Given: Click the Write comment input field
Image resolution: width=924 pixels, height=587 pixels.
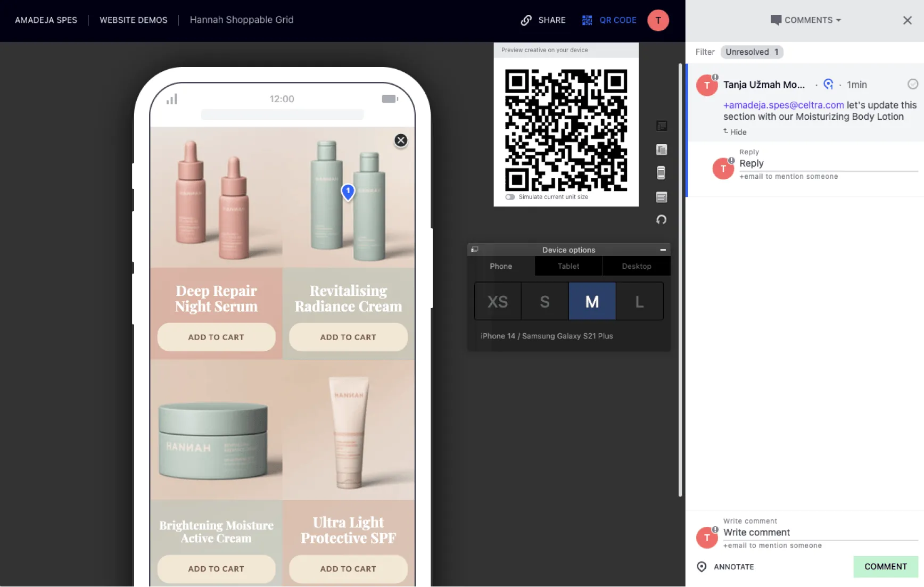Looking at the screenshot, I should coord(820,533).
